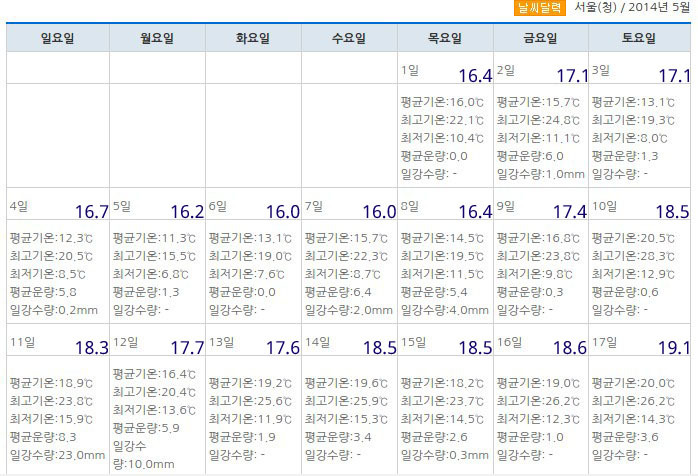Click 최고기온:24.8℃ on 2일

[538, 120]
